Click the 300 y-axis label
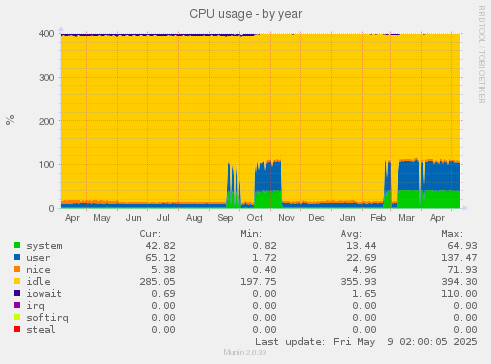The image size is (491, 364). [47, 78]
